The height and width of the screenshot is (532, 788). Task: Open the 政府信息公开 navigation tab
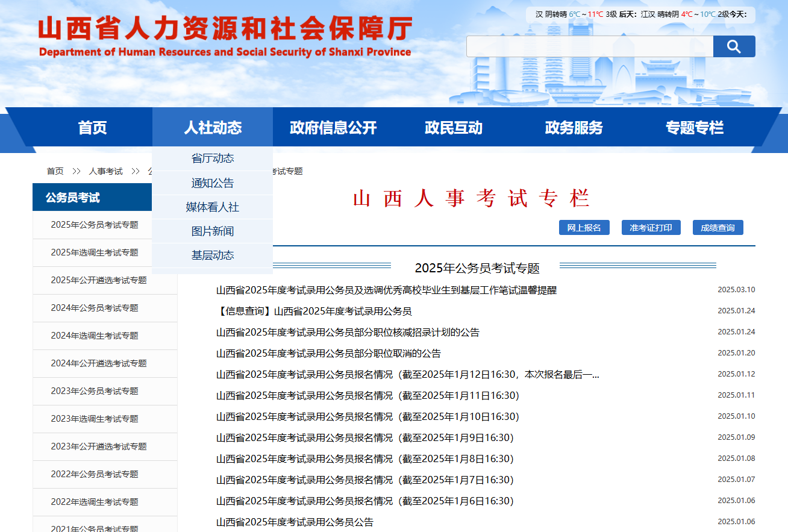click(x=333, y=128)
